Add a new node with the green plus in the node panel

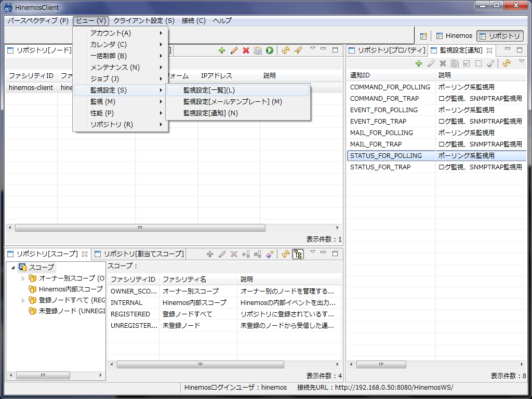[222, 50]
